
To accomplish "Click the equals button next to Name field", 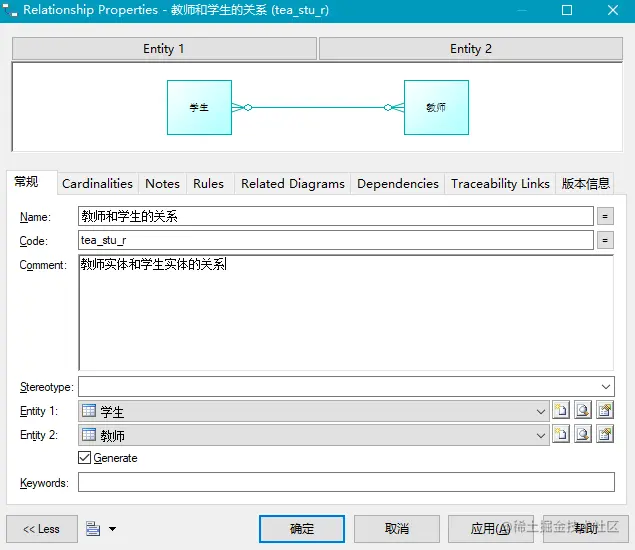I will tap(605, 216).
